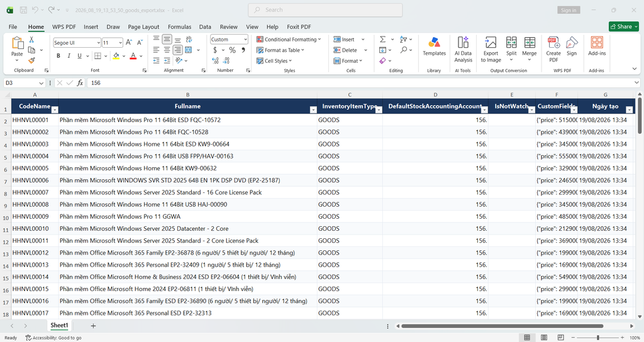Click the Insert Function fx icon

tap(80, 83)
